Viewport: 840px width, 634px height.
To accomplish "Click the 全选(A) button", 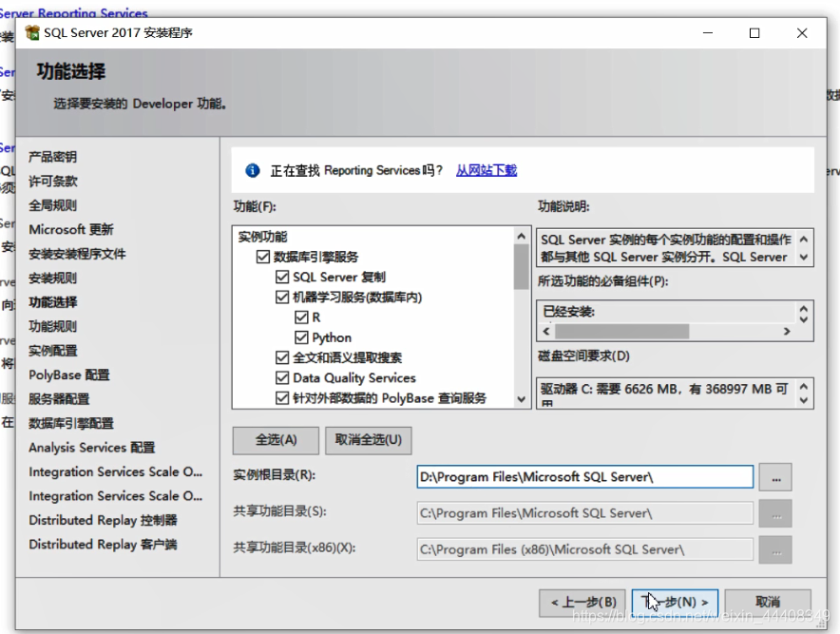I will 276,440.
